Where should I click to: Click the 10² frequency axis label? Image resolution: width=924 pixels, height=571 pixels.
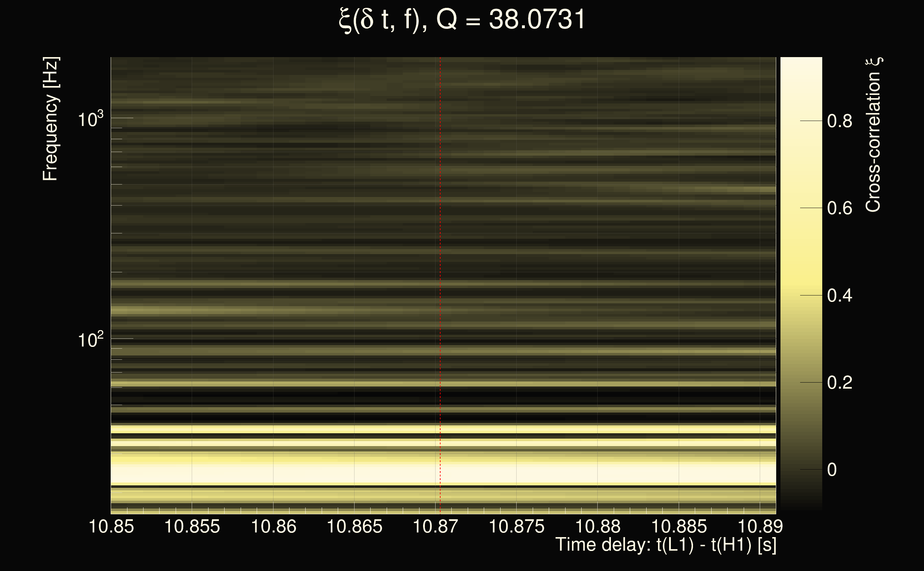pos(90,340)
